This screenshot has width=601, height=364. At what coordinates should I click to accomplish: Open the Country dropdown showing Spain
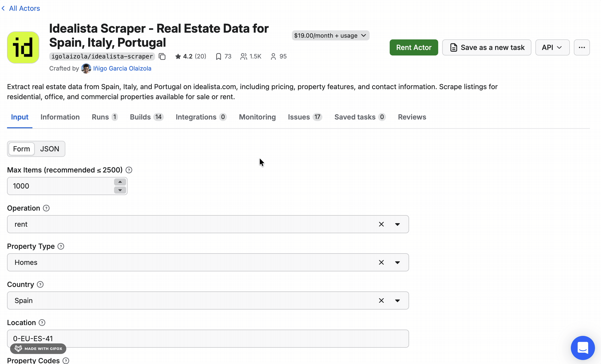(397, 300)
